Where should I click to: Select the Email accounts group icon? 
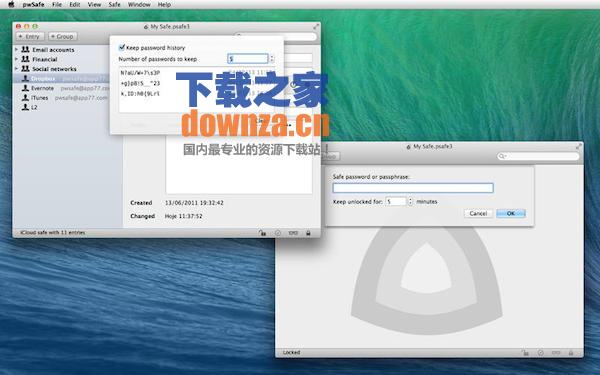coord(25,49)
